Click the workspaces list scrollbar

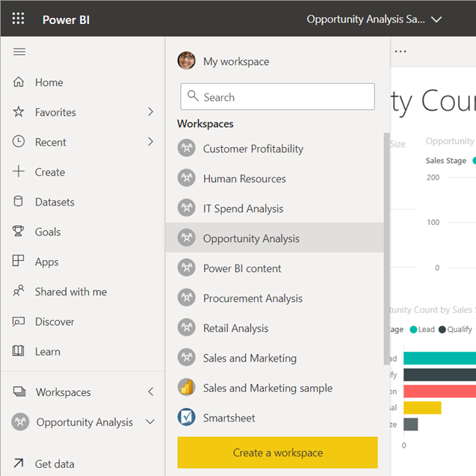point(386,248)
